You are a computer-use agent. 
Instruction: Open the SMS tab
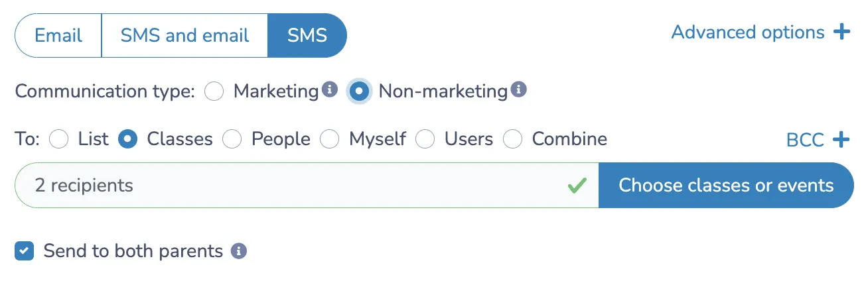[307, 35]
